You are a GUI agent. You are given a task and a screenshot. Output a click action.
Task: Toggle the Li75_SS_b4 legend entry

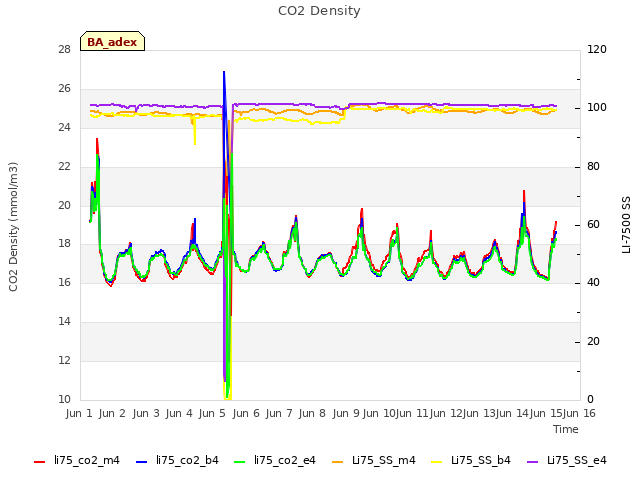pyautogui.click(x=471, y=460)
